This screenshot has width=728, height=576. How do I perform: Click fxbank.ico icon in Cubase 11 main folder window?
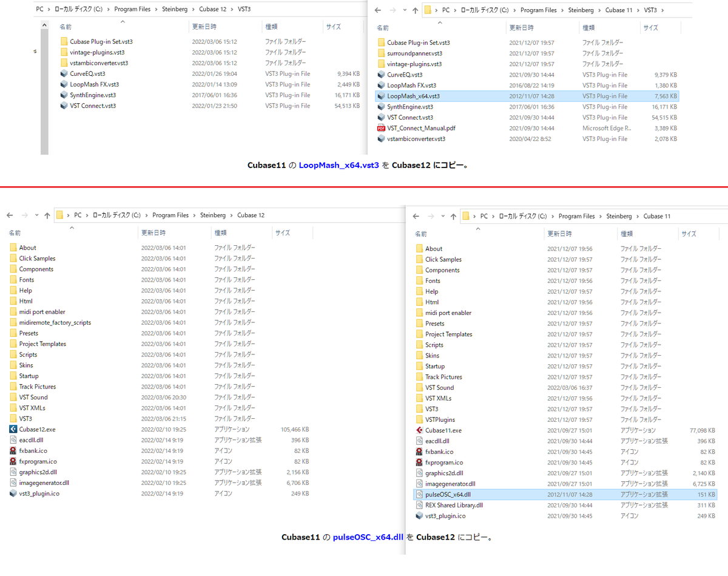(x=420, y=452)
